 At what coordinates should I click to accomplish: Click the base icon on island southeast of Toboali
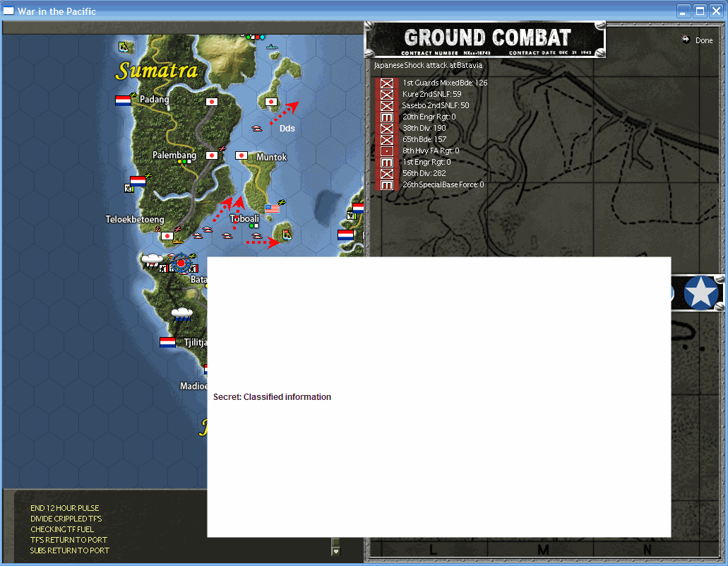(x=287, y=235)
